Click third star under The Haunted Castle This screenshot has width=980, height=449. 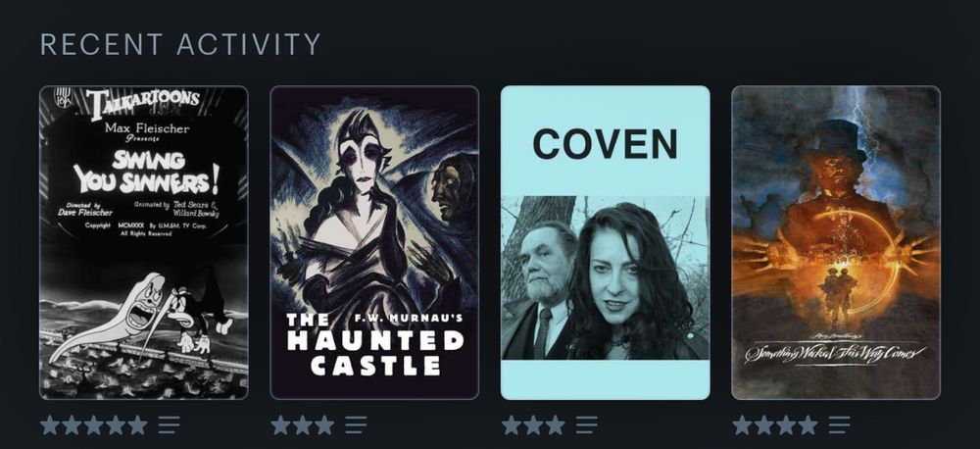324,425
